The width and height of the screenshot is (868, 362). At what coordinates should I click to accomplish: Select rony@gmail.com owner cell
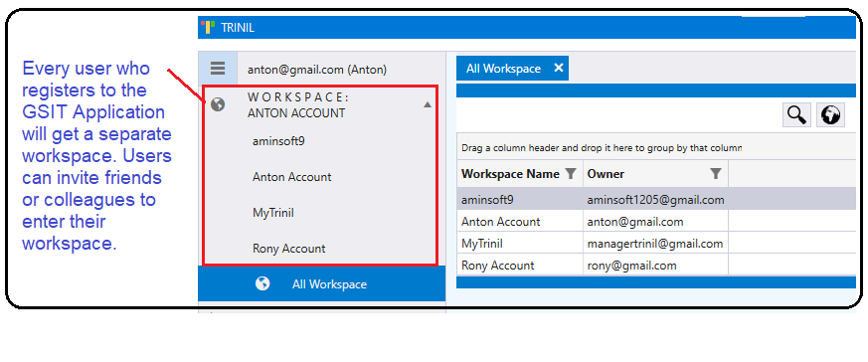pos(655,266)
